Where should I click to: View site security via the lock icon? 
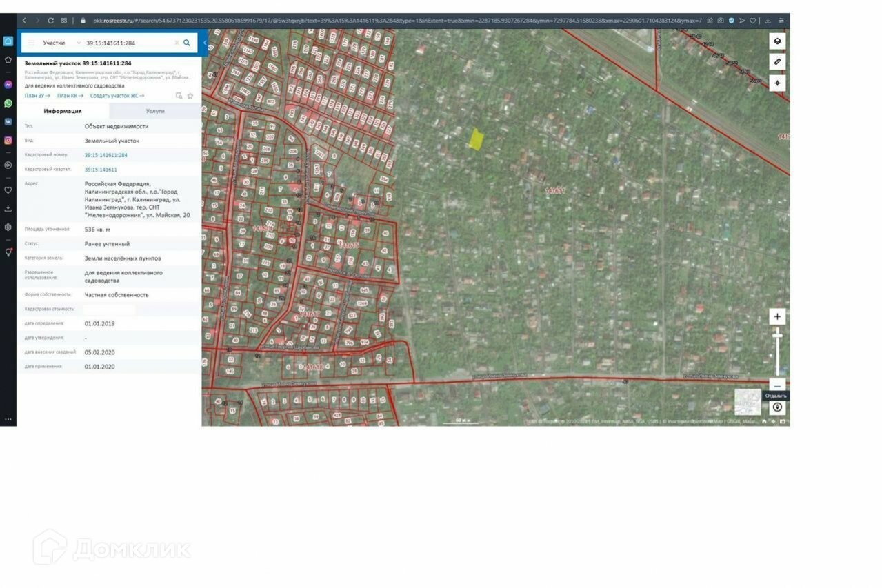[x=83, y=21]
